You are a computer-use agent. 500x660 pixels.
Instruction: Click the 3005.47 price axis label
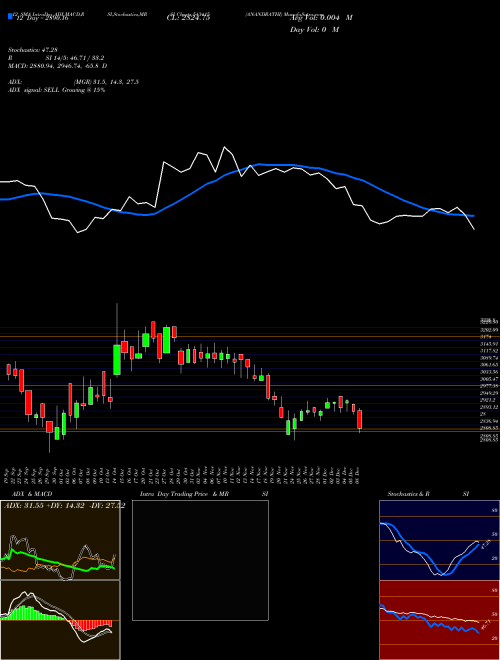[x=489, y=379]
